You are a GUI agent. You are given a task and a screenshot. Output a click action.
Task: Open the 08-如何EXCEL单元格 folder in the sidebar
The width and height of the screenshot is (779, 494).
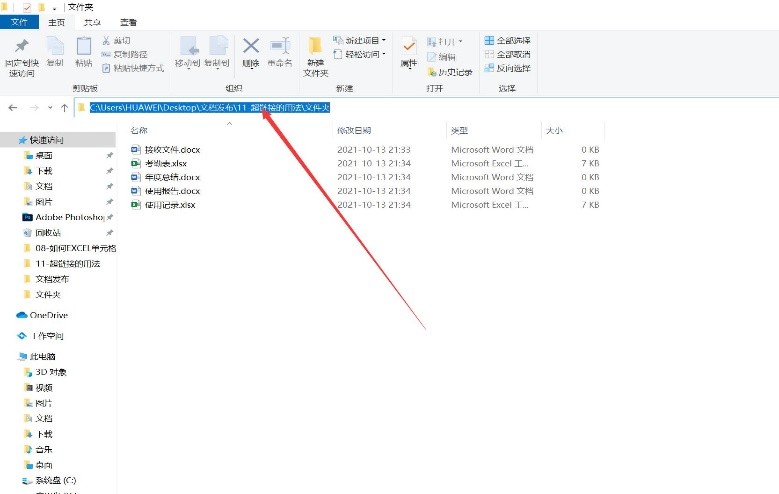click(70, 248)
